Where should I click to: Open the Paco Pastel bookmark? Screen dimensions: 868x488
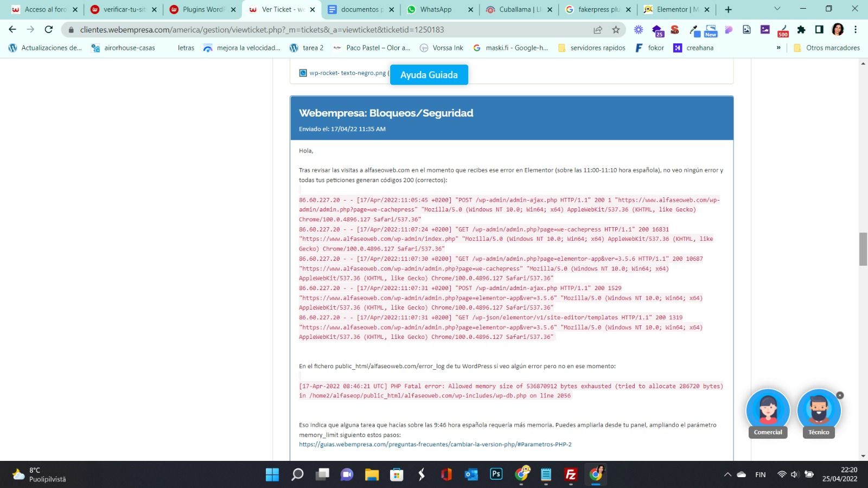(372, 48)
